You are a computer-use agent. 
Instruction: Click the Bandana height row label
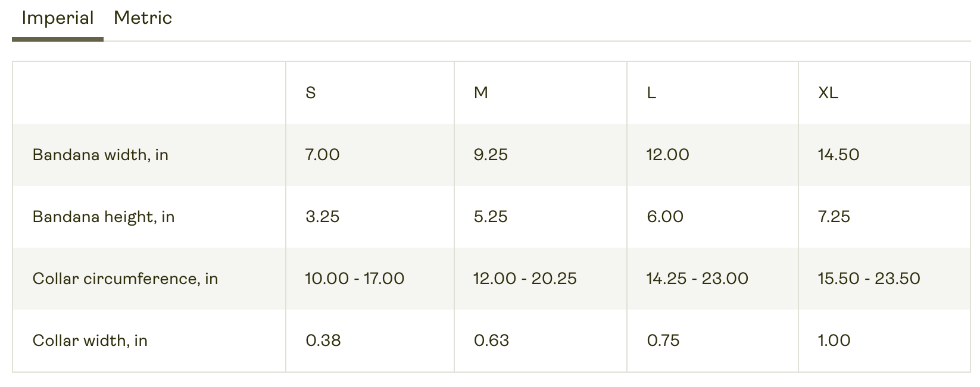point(104,217)
